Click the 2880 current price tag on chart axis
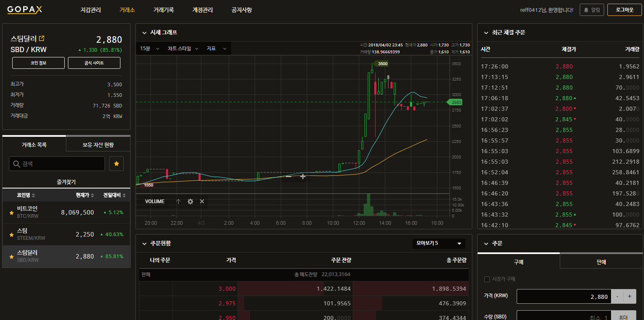This screenshot has width=644, height=320. tap(456, 102)
